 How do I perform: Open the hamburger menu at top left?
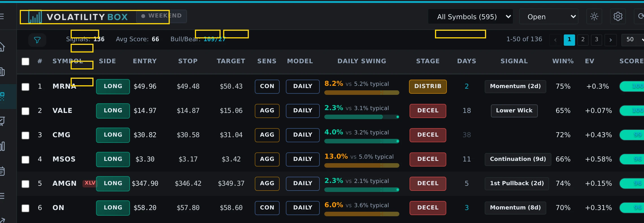(2, 16)
